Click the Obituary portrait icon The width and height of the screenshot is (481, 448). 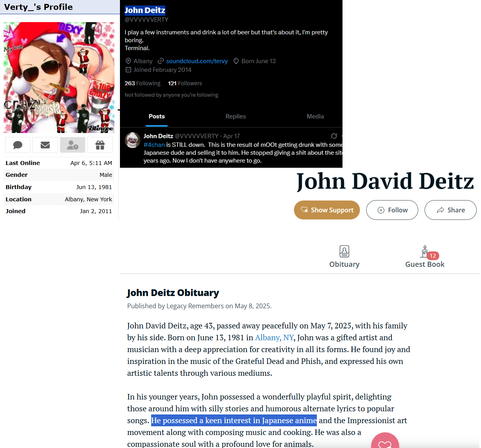click(344, 251)
